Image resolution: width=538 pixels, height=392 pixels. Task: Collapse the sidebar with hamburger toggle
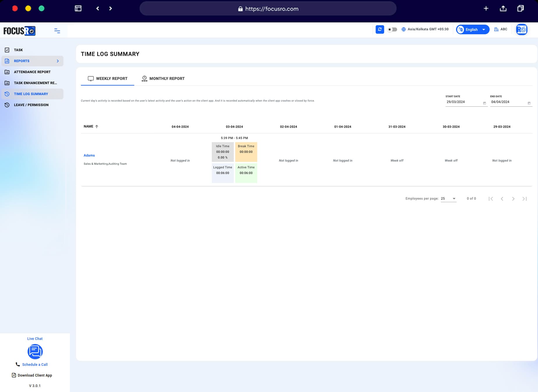click(x=57, y=31)
